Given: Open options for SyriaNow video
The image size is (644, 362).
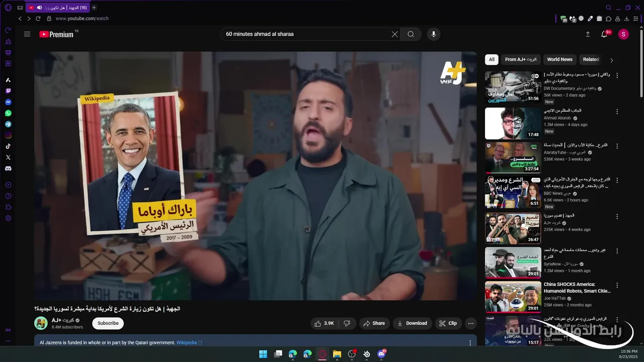Looking at the screenshot, I should tap(617, 250).
